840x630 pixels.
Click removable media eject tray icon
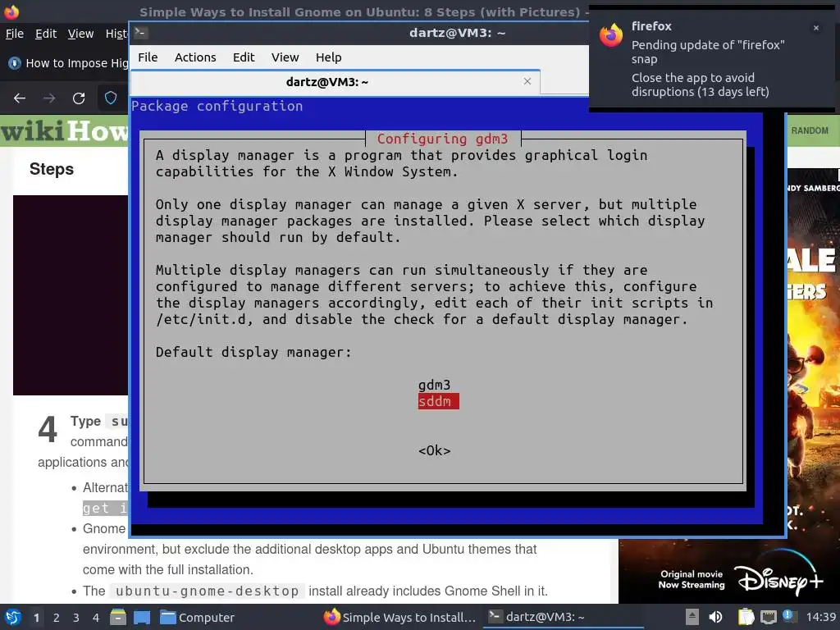692,617
